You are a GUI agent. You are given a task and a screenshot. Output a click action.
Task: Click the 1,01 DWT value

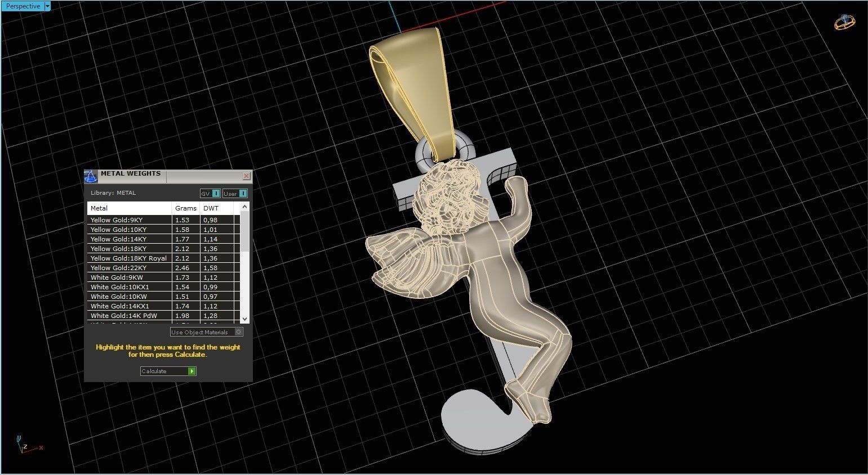click(x=210, y=230)
